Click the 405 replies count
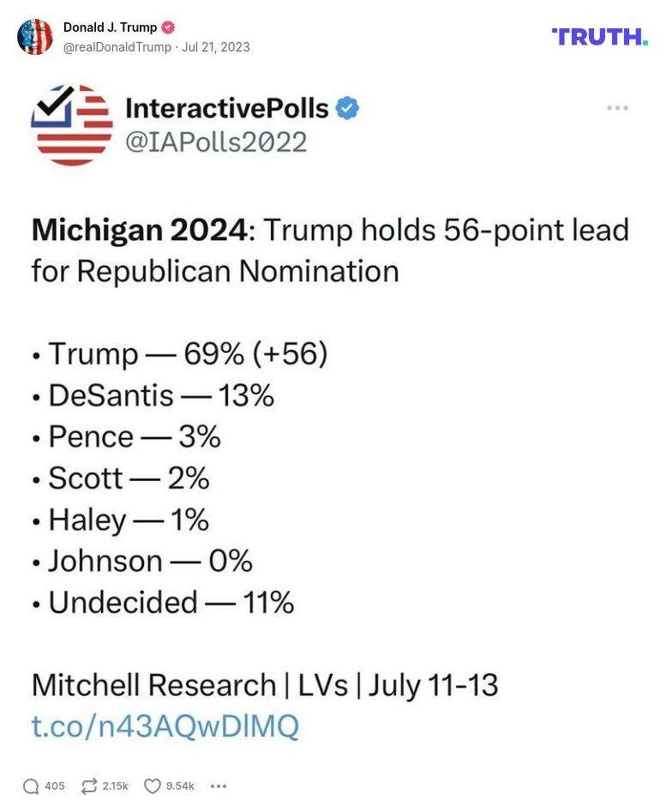The height and width of the screenshot is (812, 666). click(55, 785)
